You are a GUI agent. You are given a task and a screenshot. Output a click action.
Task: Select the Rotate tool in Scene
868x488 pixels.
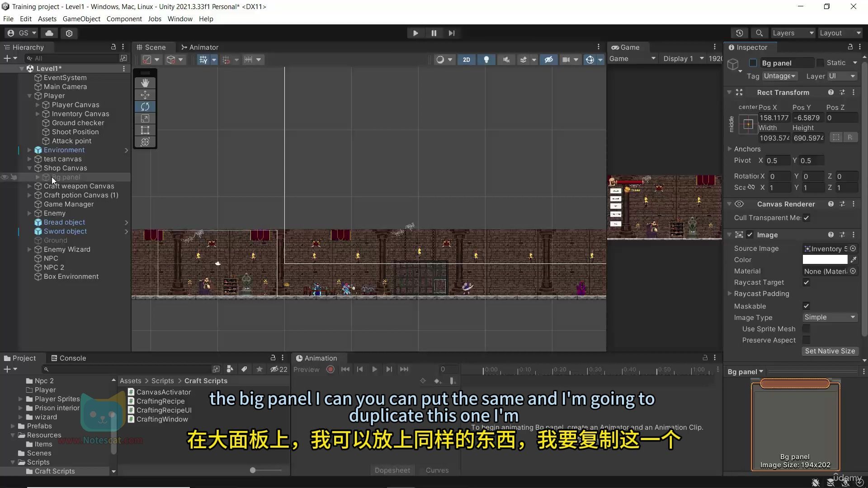(145, 107)
